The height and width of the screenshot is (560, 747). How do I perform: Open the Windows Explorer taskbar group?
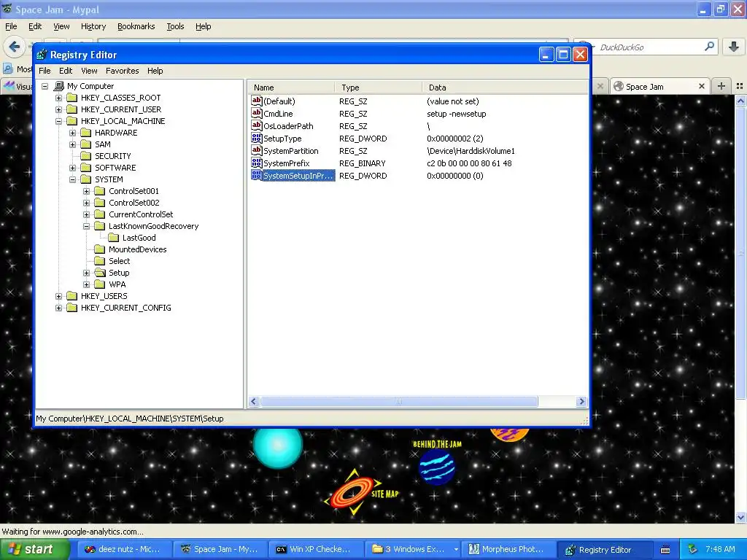click(414, 550)
